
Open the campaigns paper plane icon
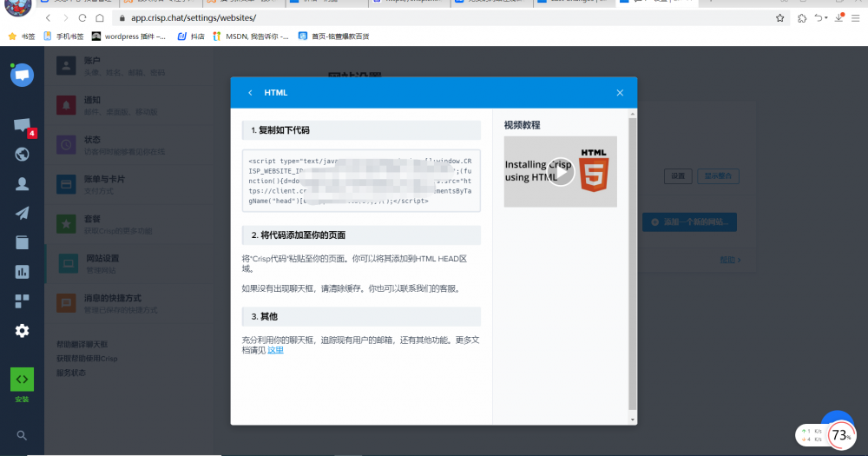[23, 213]
